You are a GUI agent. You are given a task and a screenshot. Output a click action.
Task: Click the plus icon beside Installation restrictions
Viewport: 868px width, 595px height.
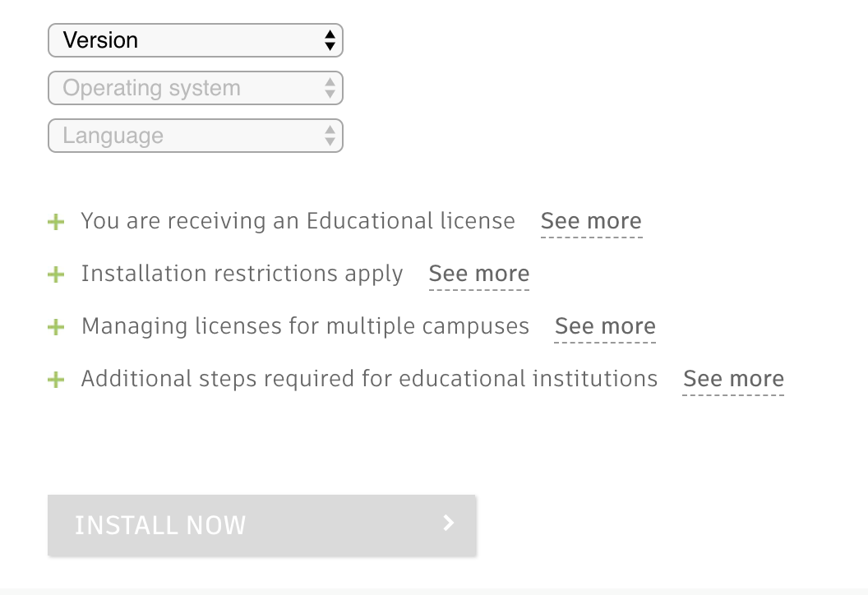pos(56,274)
